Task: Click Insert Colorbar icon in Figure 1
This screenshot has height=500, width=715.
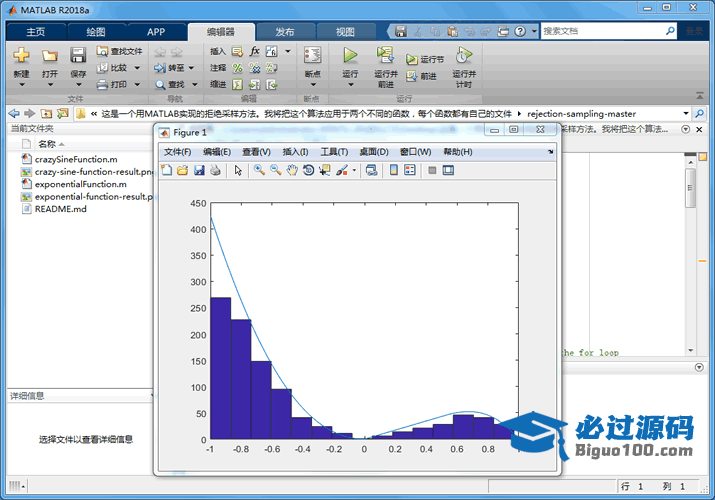Action: (x=394, y=170)
